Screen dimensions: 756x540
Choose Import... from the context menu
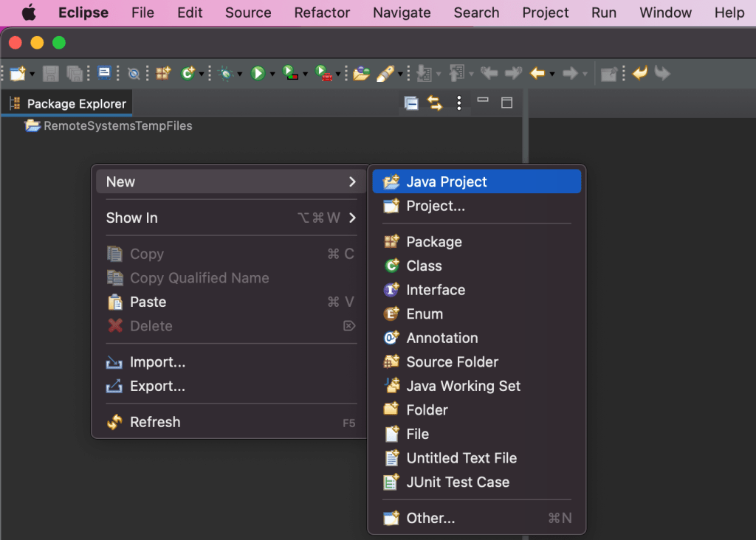(x=231, y=362)
